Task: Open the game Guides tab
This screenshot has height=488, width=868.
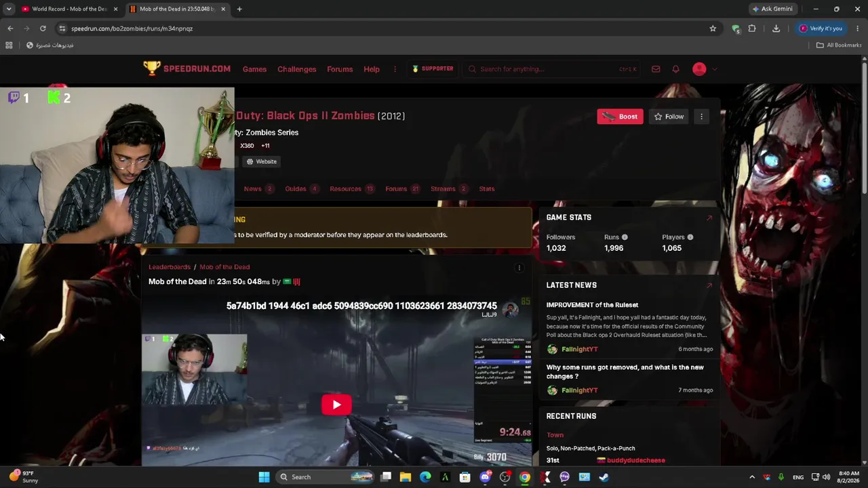Action: [x=302, y=189]
